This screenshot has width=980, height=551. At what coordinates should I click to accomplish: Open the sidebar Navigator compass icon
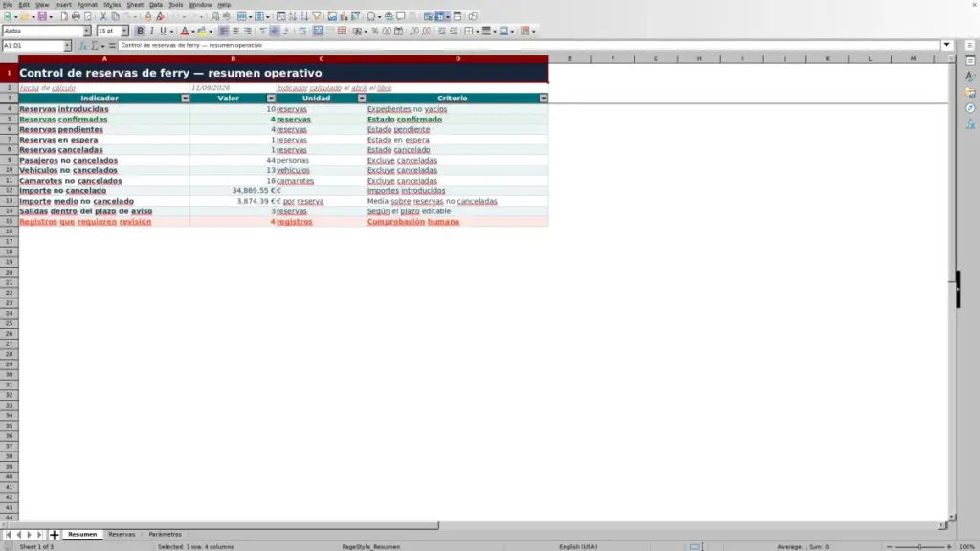[970, 108]
